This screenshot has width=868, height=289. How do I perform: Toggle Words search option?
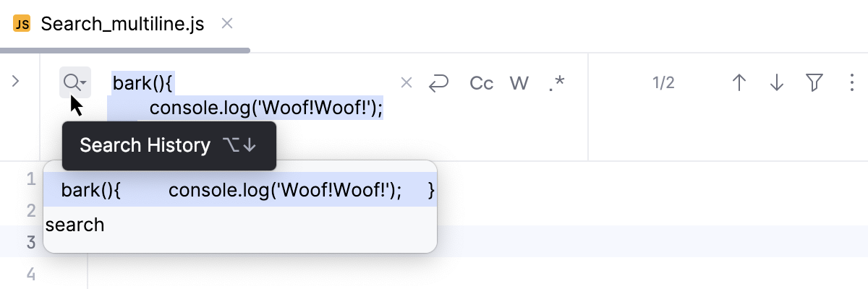519,83
